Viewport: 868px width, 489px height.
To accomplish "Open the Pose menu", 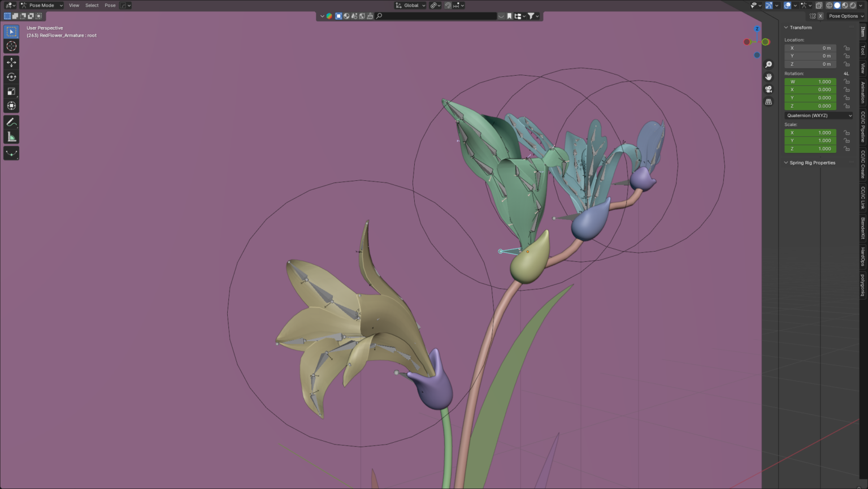I will [110, 5].
